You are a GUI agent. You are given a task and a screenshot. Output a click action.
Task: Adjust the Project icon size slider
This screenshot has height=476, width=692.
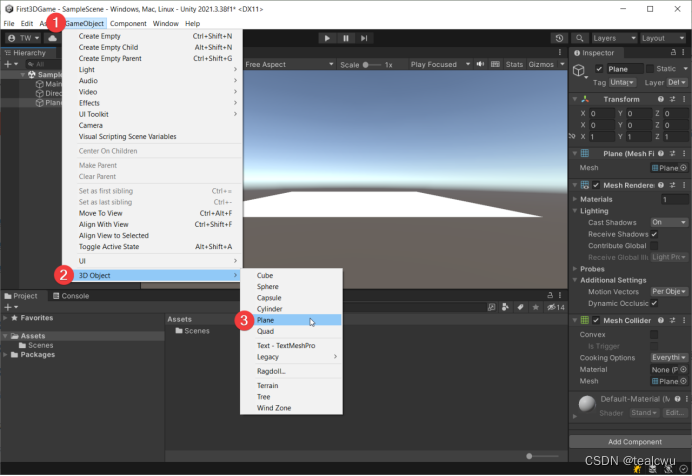pos(542,456)
